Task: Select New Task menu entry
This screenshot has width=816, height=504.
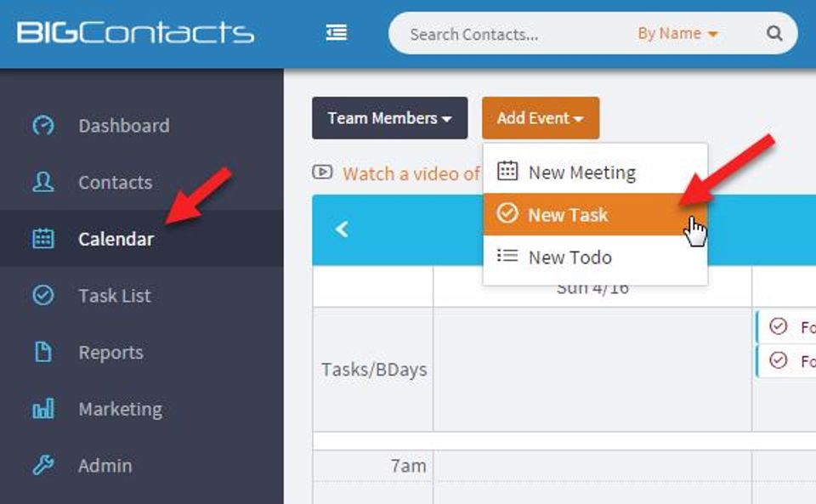Action: [x=568, y=215]
